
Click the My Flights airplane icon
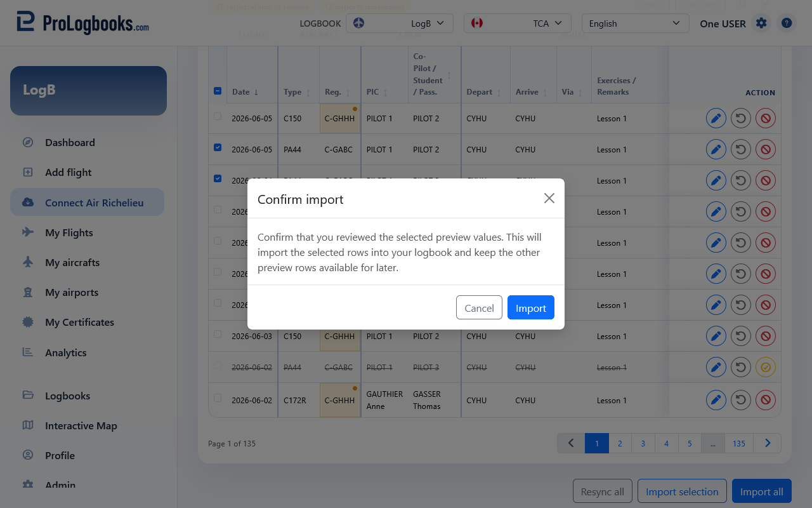[x=28, y=232]
